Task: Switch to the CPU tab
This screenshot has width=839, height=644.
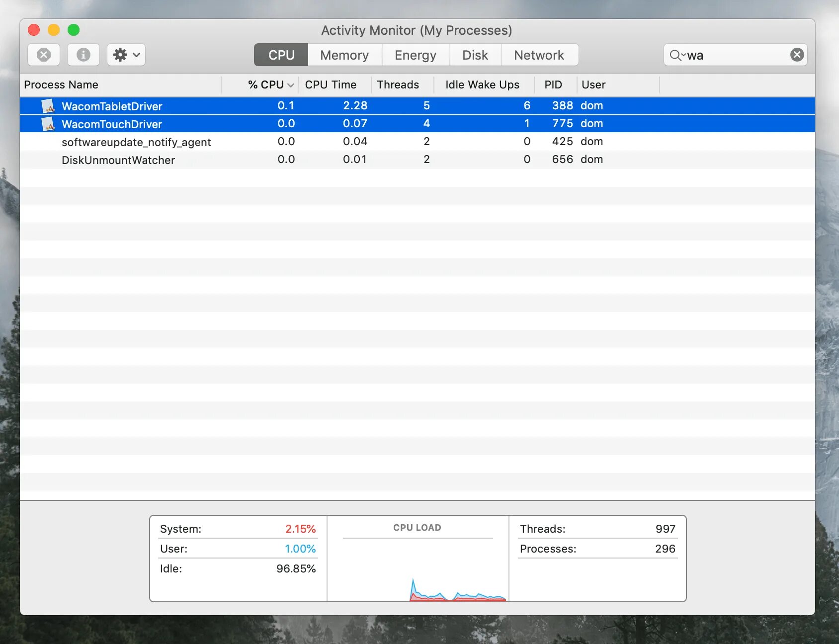Action: 281,55
